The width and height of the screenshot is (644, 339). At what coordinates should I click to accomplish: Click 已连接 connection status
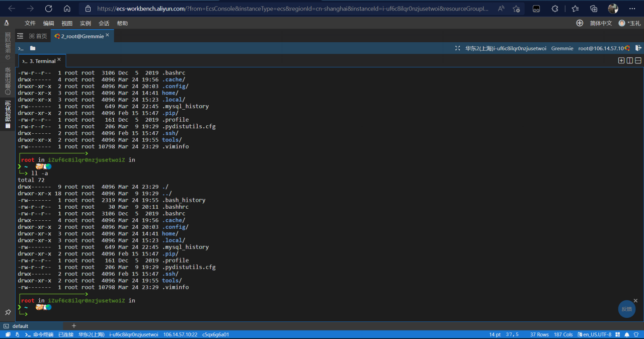click(65, 334)
